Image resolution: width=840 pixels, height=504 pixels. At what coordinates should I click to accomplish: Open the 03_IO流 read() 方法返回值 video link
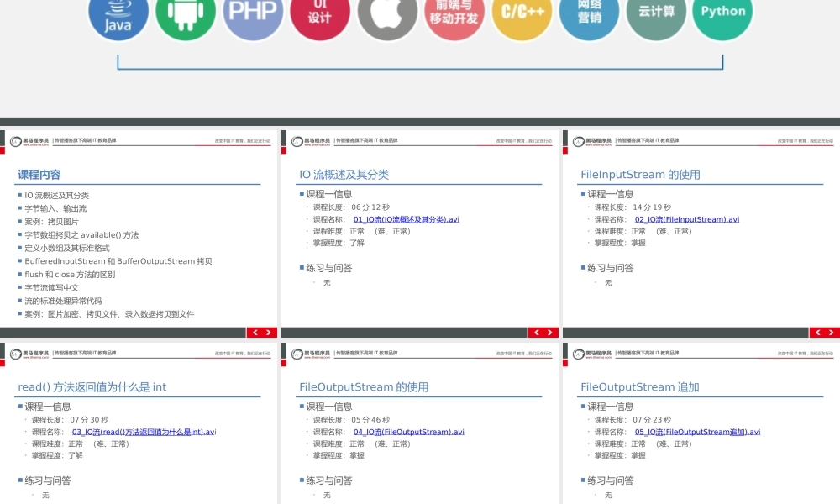pyautogui.click(x=144, y=432)
